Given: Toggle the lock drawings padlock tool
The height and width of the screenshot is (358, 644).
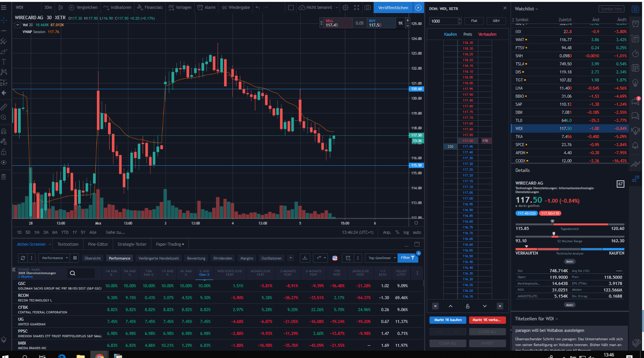Looking at the screenshot, I should pos(4,152).
